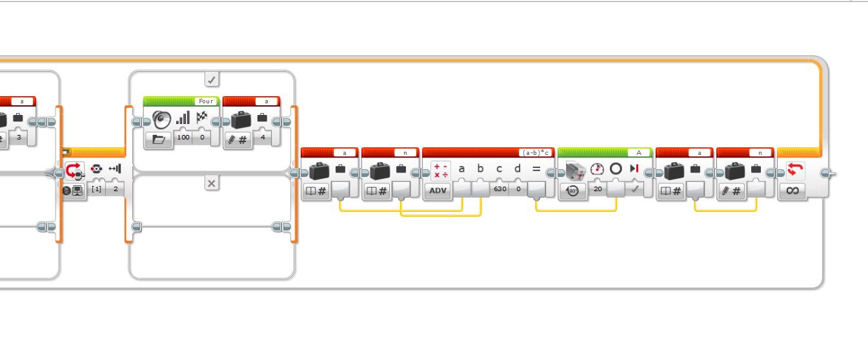Open the ADV mode selector on Math block
This screenshot has width=868, height=361.
coord(438,191)
